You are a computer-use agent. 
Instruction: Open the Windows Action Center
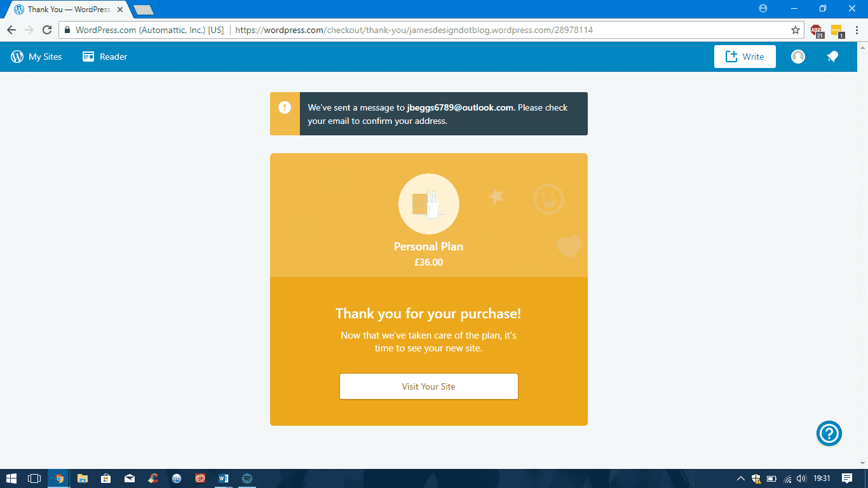point(847,478)
